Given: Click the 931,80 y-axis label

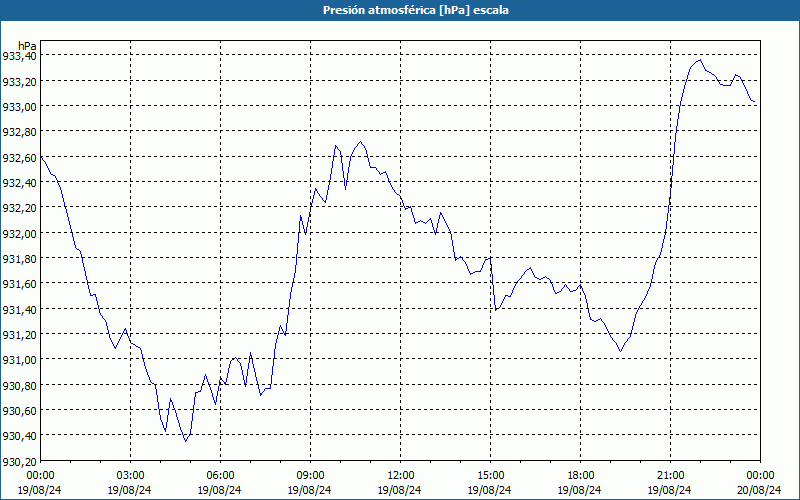Looking at the screenshot, I should 19,258.
